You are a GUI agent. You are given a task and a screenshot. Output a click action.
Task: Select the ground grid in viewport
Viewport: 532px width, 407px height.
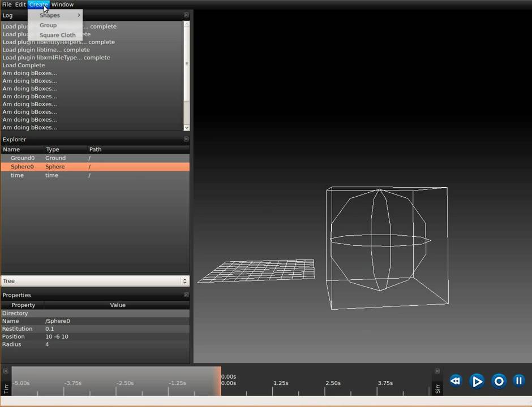256,271
